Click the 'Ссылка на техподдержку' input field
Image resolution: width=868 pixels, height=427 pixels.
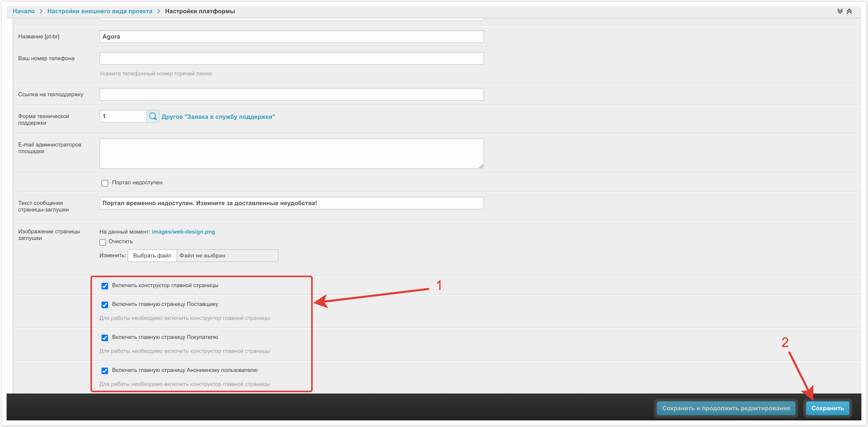click(291, 94)
